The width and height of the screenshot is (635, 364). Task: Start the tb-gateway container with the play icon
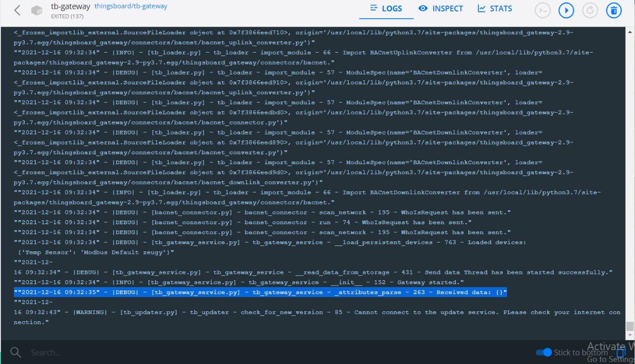(566, 9)
